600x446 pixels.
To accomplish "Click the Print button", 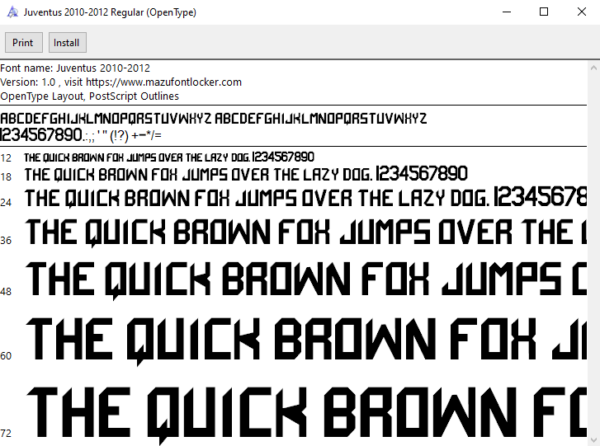I will click(x=23, y=42).
